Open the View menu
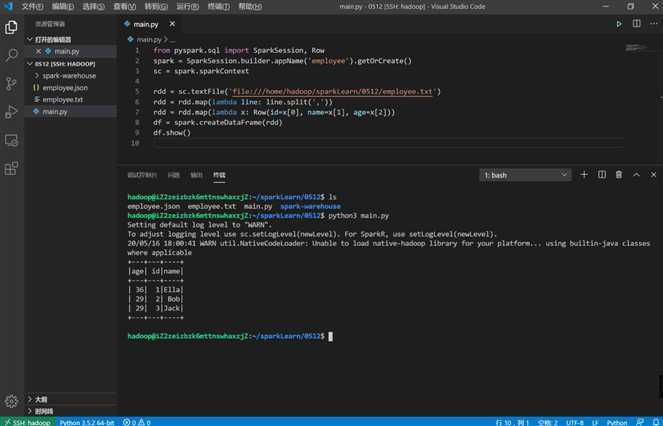This screenshot has width=663, height=426. point(124,6)
